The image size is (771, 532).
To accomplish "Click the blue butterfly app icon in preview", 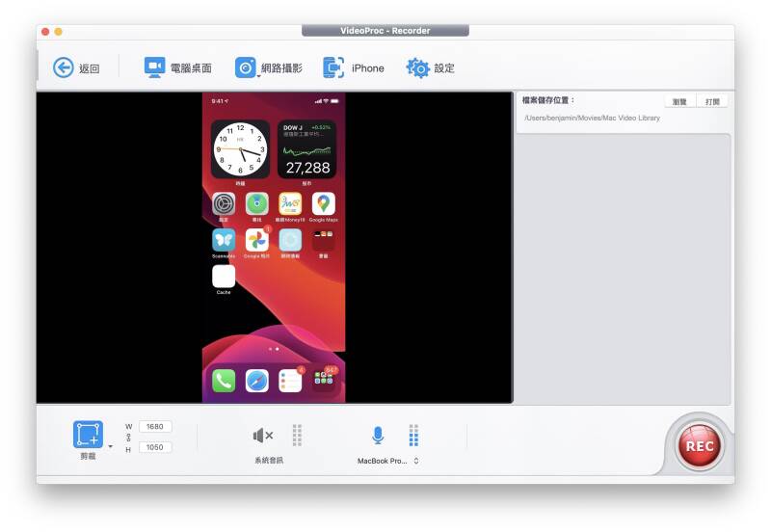I will click(x=224, y=240).
